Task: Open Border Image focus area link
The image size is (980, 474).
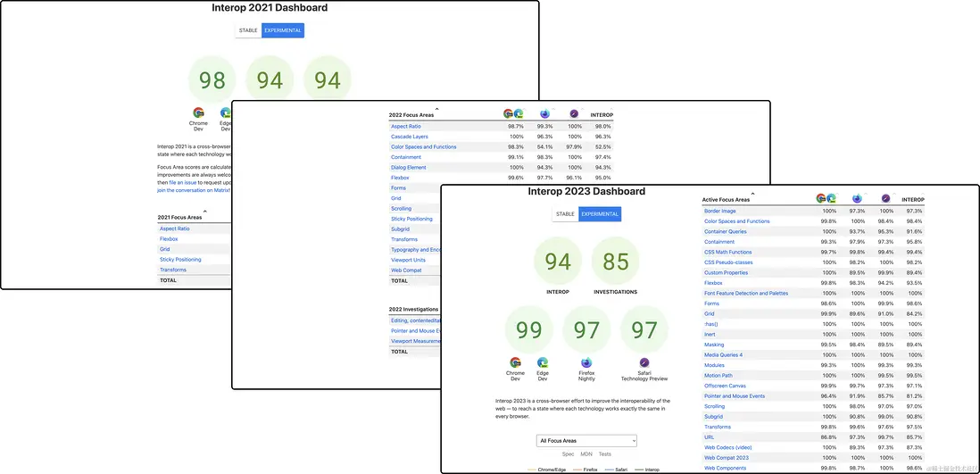Action: (x=720, y=212)
